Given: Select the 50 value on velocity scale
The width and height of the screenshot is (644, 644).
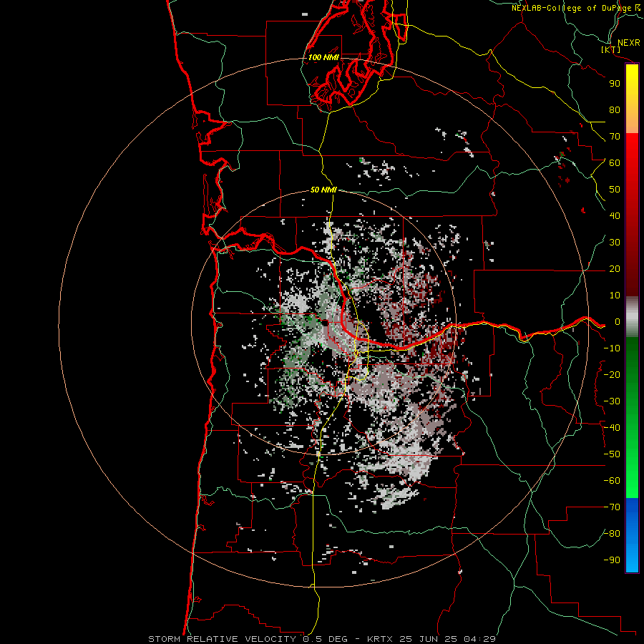Looking at the screenshot, I should [615, 190].
